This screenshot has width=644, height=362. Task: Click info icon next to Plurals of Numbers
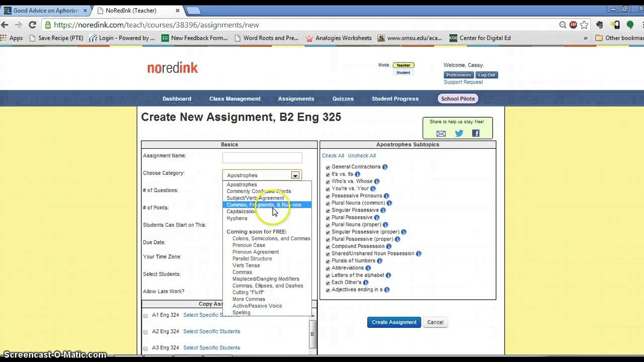[380, 261]
